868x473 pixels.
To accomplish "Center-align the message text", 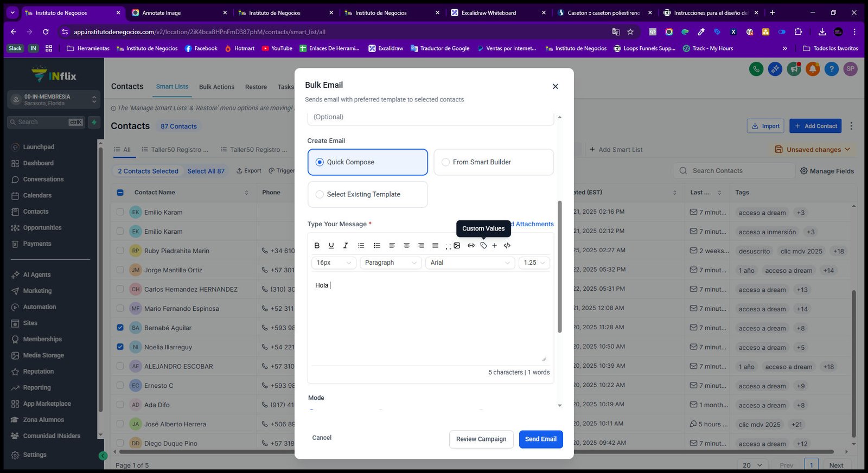I will click(406, 246).
